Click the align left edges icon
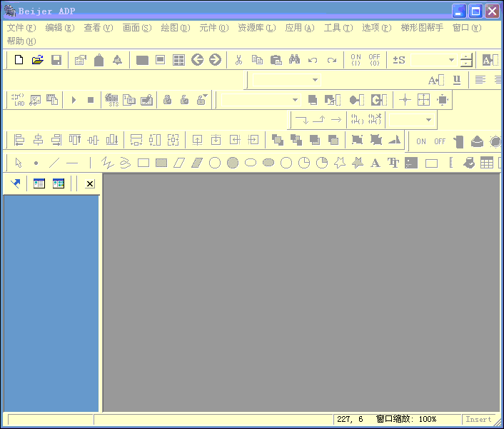 tap(19, 140)
